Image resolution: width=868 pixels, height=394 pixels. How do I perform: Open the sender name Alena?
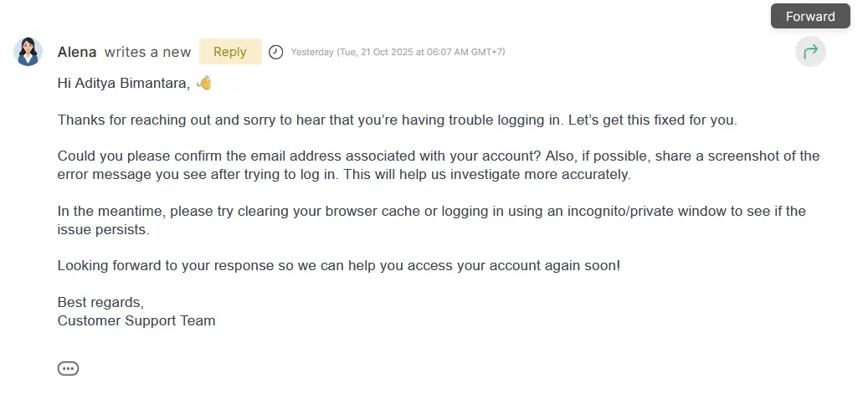click(x=77, y=52)
